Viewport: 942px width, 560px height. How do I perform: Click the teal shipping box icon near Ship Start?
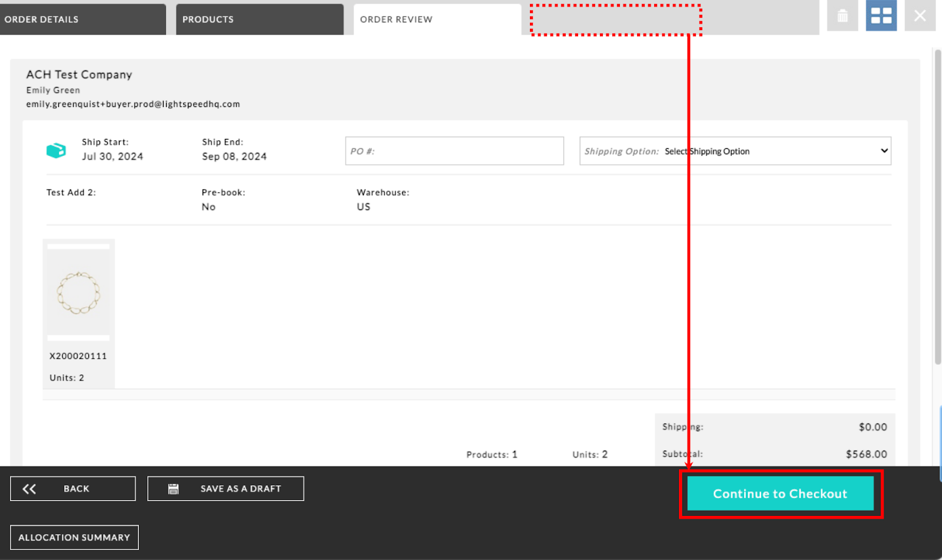coord(55,150)
